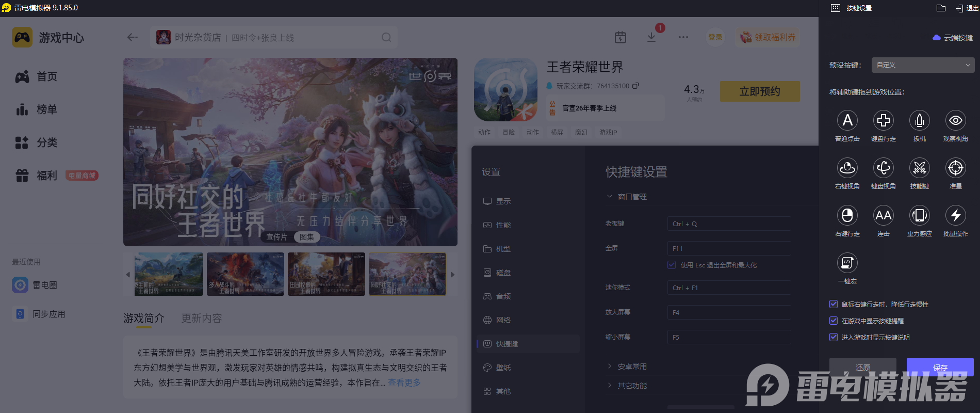Open the 预设按键 preset dropdown
This screenshot has width=980, height=413.
[x=923, y=65]
